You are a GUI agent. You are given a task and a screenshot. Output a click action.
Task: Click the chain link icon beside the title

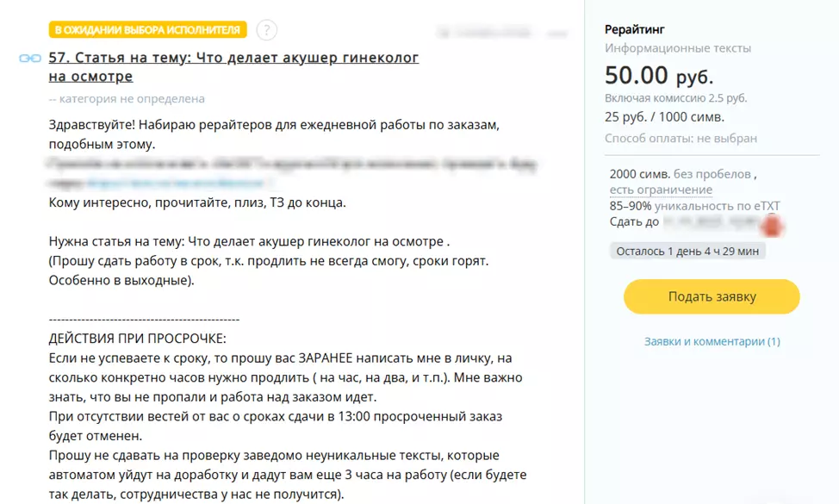click(29, 58)
